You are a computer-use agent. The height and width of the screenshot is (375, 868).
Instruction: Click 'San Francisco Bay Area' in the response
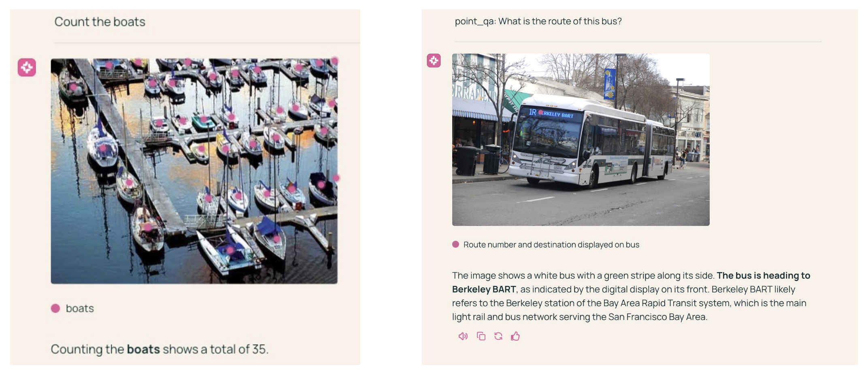[657, 317]
